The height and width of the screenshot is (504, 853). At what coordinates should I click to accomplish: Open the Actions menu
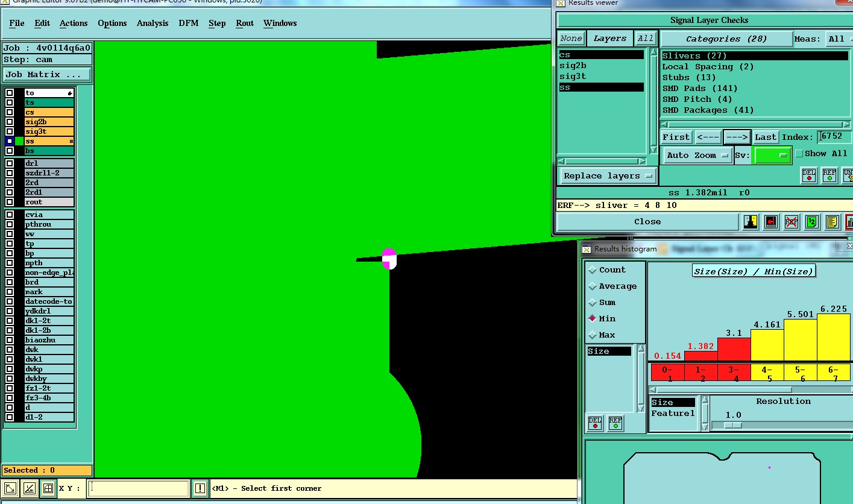(x=74, y=23)
